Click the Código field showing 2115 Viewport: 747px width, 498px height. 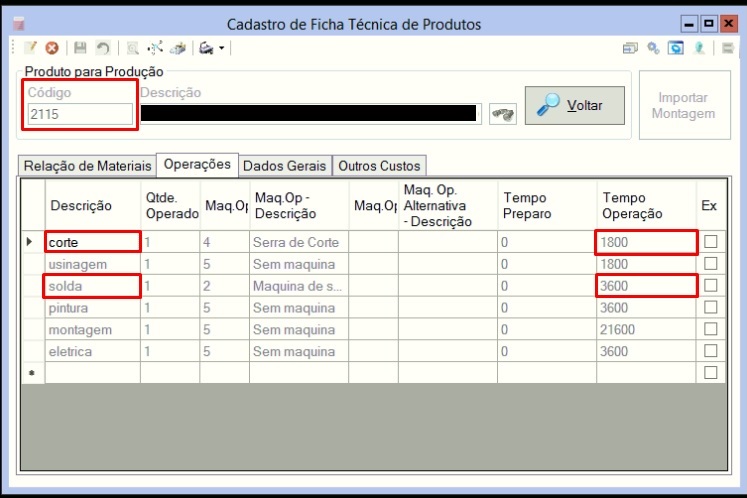pos(80,114)
